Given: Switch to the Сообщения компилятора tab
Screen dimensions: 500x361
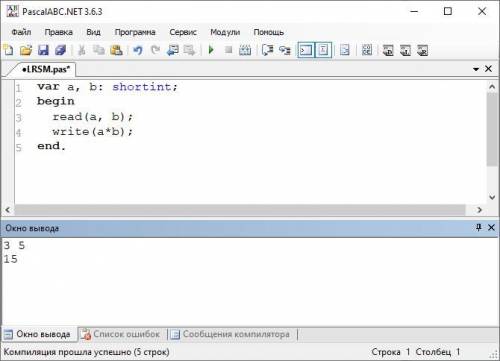Looking at the screenshot, I should point(231,334).
